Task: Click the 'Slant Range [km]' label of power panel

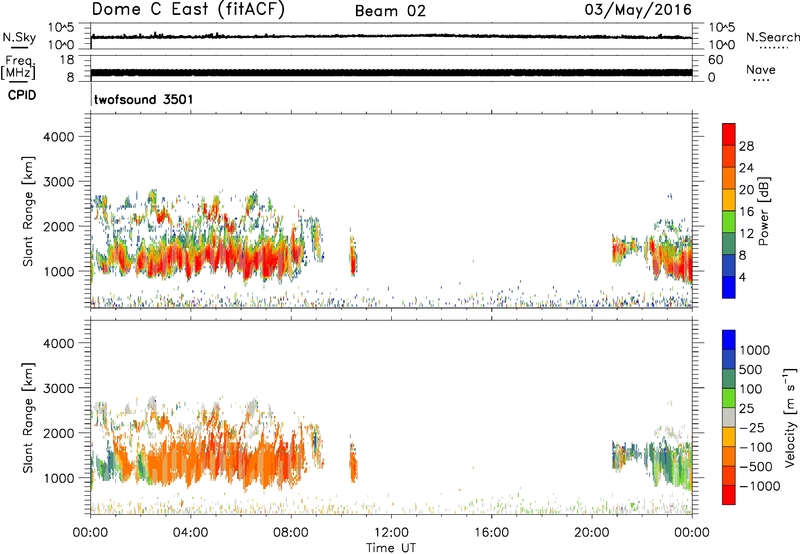Action: click(28, 211)
